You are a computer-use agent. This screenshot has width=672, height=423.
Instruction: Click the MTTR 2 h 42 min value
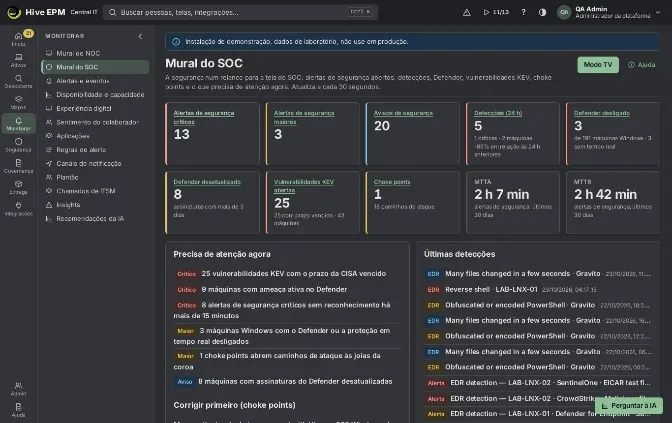[605, 195]
